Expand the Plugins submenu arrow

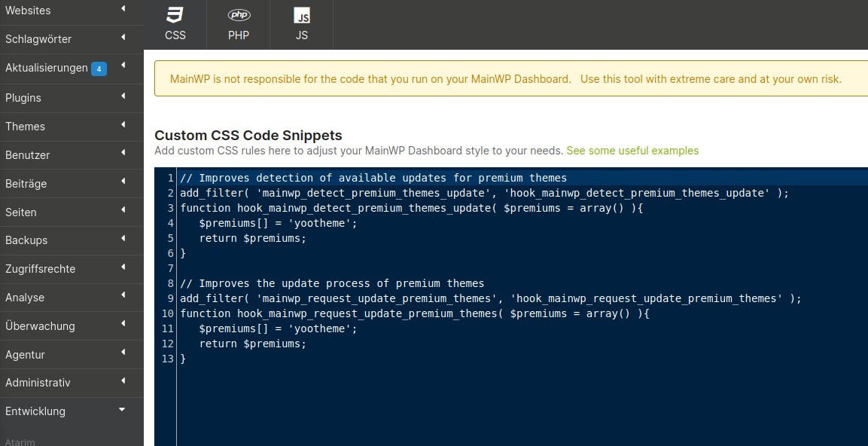click(123, 96)
